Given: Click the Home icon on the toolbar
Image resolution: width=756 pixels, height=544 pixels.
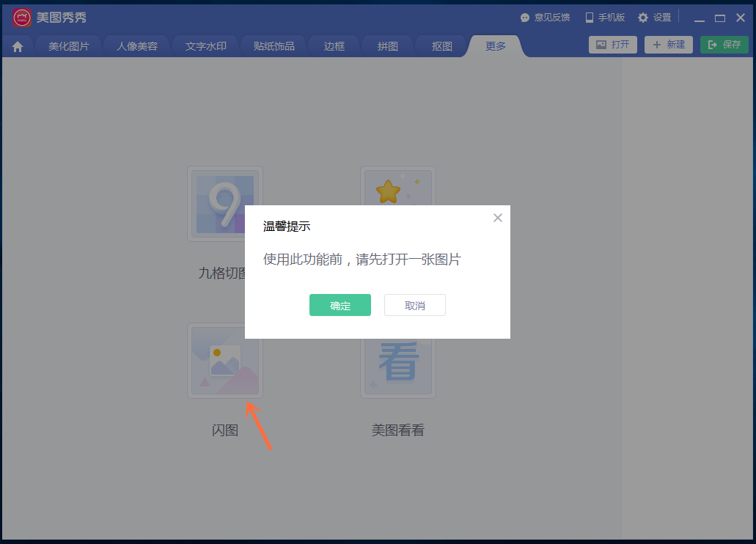Looking at the screenshot, I should 17,45.
